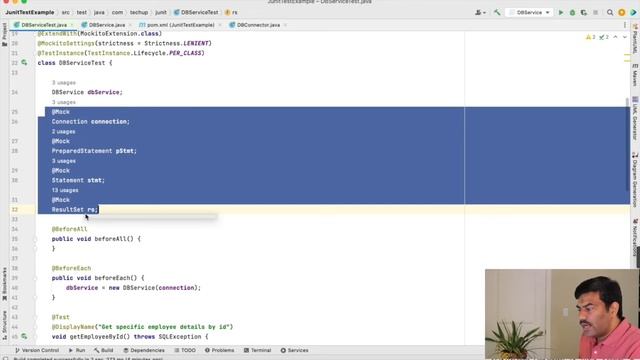640x360 pixels.
Task: Open the UML Generator side panel
Action: click(635, 118)
